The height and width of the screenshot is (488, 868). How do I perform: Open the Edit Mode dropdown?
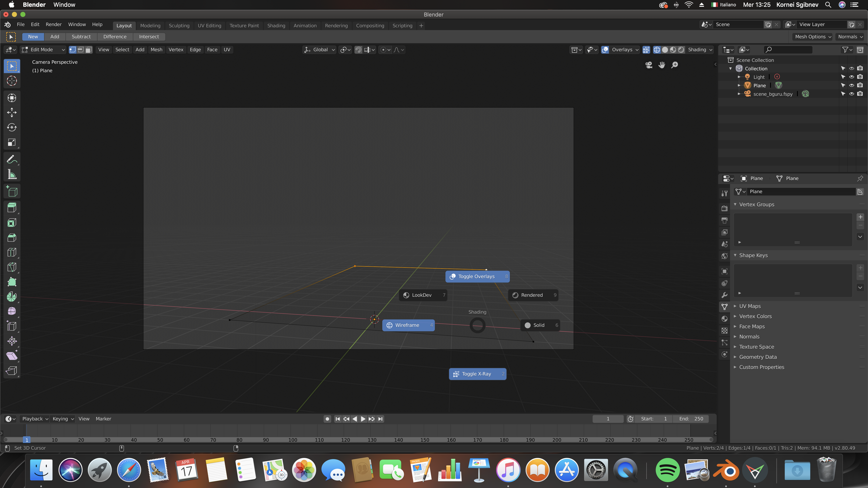pos(43,50)
